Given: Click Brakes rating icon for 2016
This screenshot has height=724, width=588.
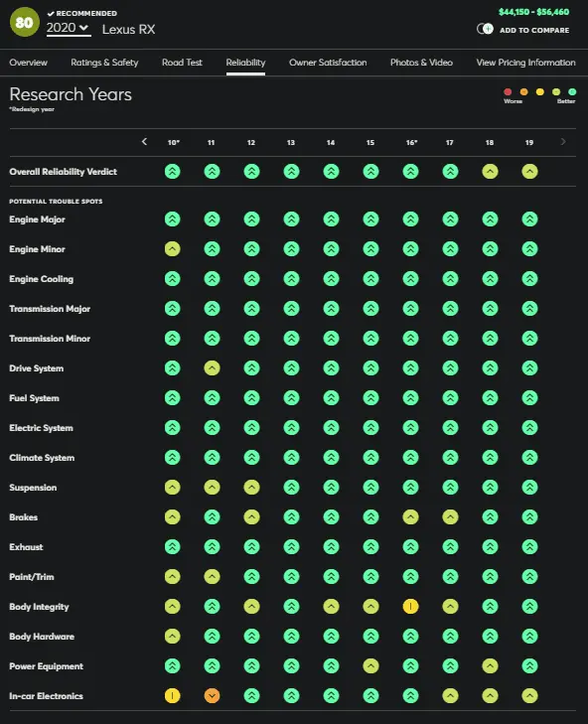Looking at the screenshot, I should pos(410,517).
